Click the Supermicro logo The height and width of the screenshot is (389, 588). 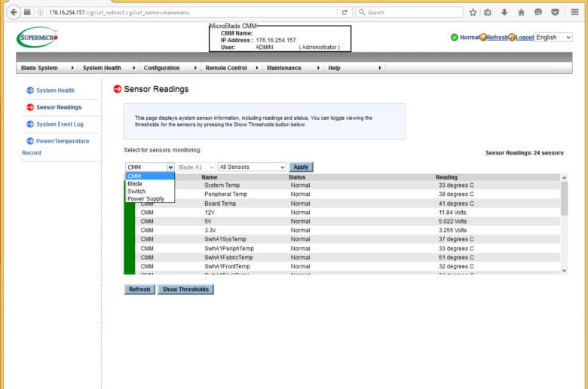37,37
